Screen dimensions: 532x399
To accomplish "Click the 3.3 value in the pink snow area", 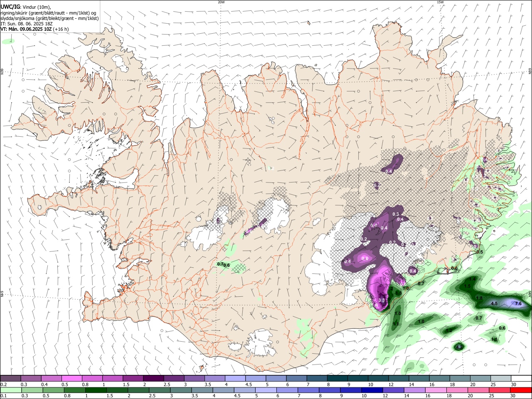I will click(x=382, y=300).
